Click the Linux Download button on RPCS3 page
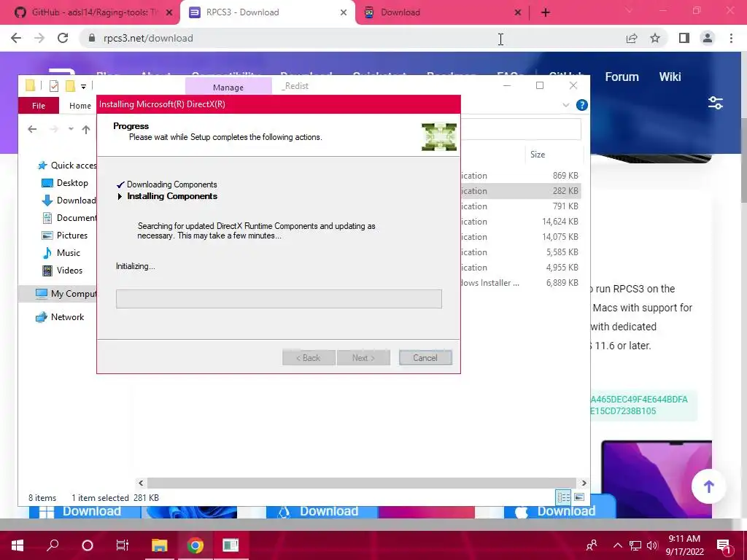This screenshot has height=560, width=747. (x=322, y=511)
